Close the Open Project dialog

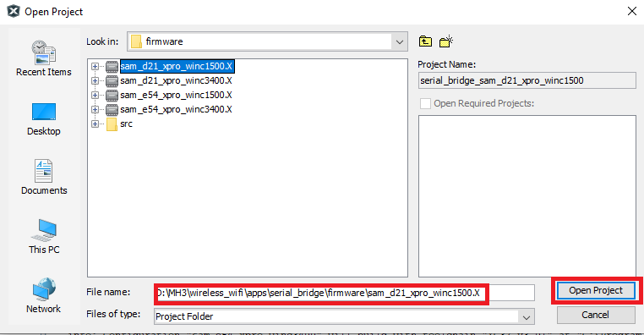point(632,12)
